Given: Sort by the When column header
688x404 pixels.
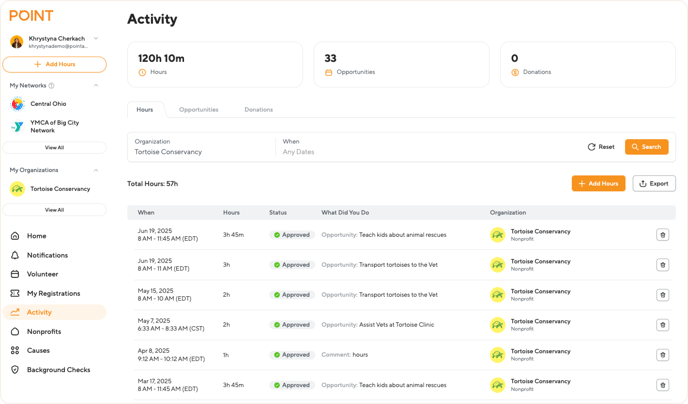Looking at the screenshot, I should click(x=146, y=213).
